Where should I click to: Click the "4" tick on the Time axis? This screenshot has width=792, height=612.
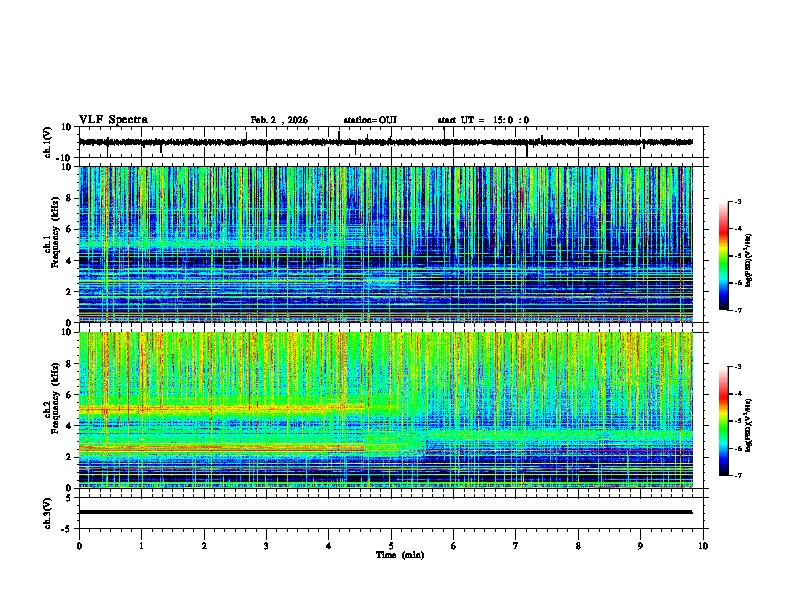(x=328, y=546)
